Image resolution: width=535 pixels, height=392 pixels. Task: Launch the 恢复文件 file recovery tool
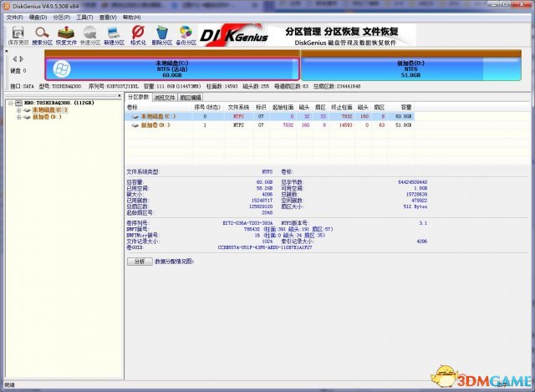pyautogui.click(x=66, y=36)
